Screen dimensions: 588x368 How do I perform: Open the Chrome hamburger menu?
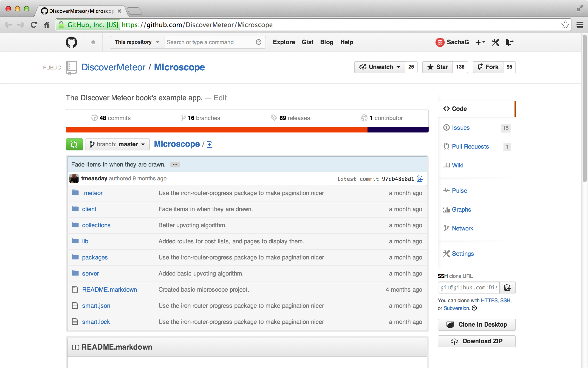pyautogui.click(x=580, y=25)
